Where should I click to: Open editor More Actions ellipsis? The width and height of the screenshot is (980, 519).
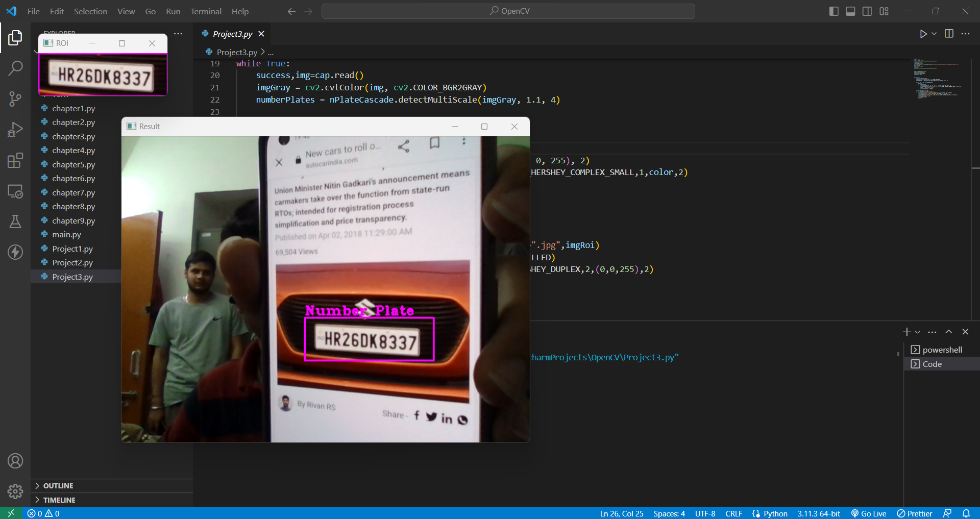965,34
